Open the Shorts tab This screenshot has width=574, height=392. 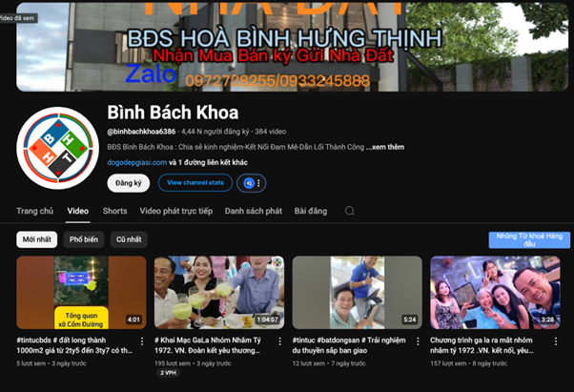[x=115, y=211]
